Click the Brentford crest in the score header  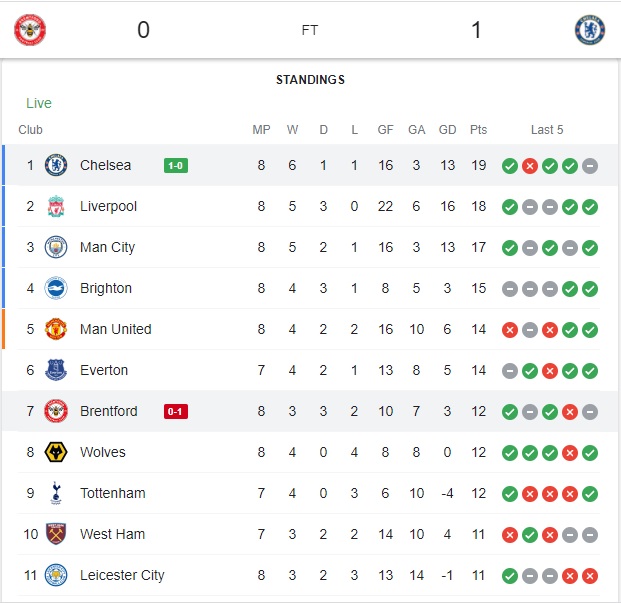pos(30,30)
